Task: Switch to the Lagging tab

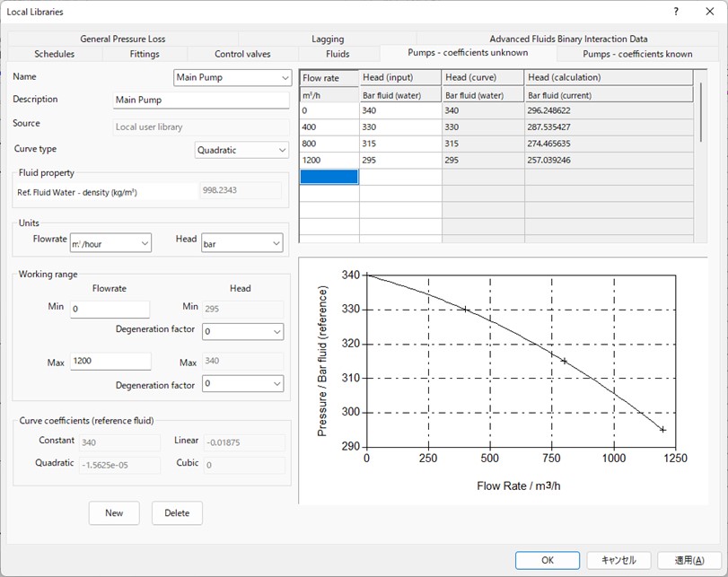Action: tap(328, 39)
